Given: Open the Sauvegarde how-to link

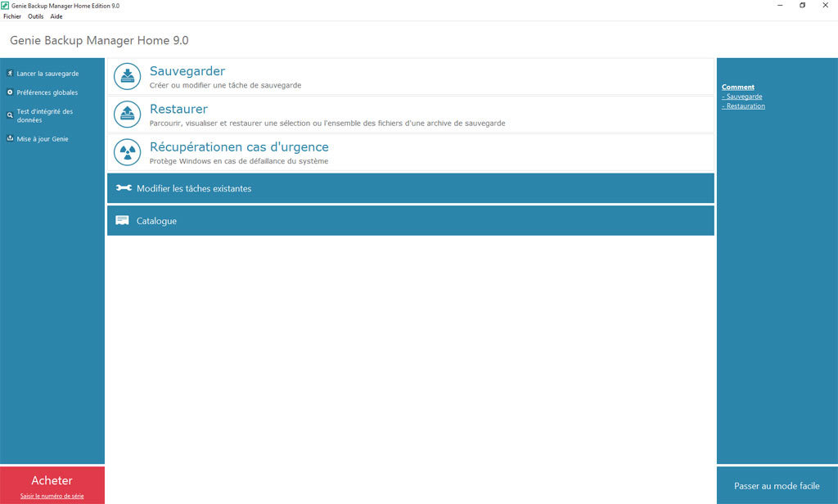Looking at the screenshot, I should (x=741, y=97).
